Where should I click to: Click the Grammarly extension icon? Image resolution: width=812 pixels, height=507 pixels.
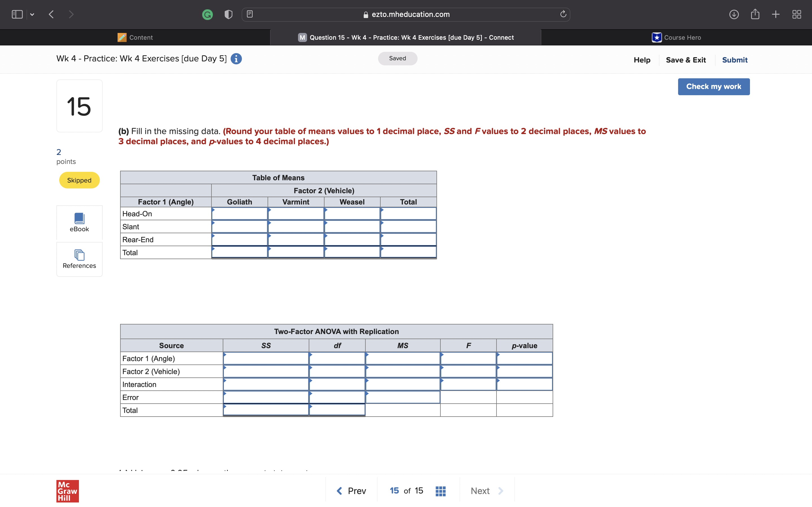point(207,14)
